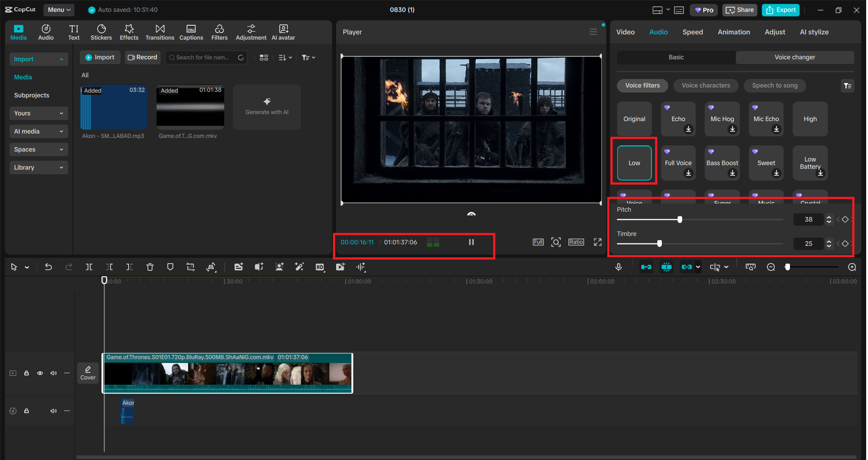Viewport: 868px width, 460px height.
Task: Toggle video track visibility eye
Action: click(40, 373)
